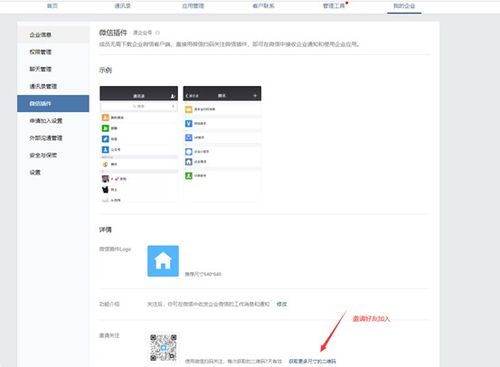Click search field in the left example
Viewport: 500px width, 367px height.
tap(139, 106)
